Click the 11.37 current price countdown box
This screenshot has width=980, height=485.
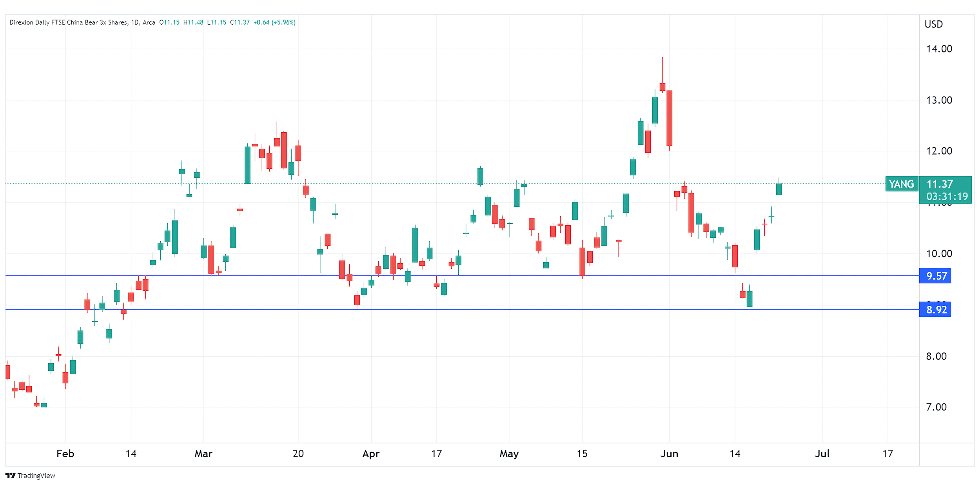click(945, 190)
